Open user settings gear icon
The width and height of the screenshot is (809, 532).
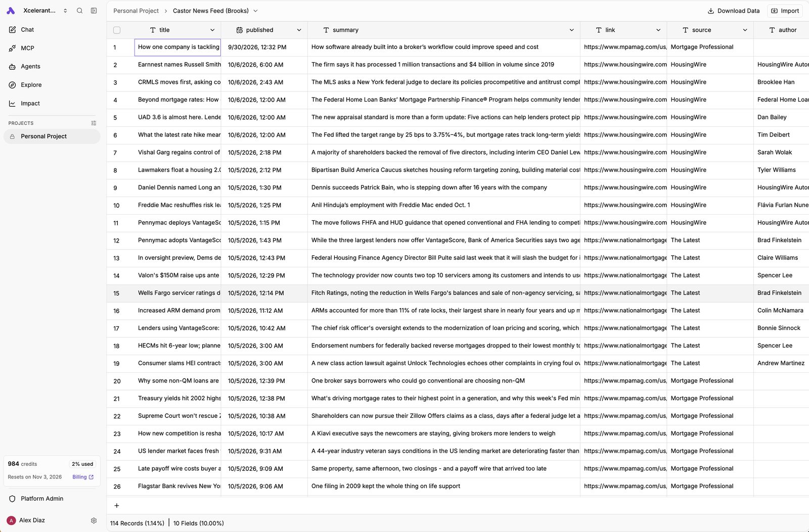(x=94, y=520)
